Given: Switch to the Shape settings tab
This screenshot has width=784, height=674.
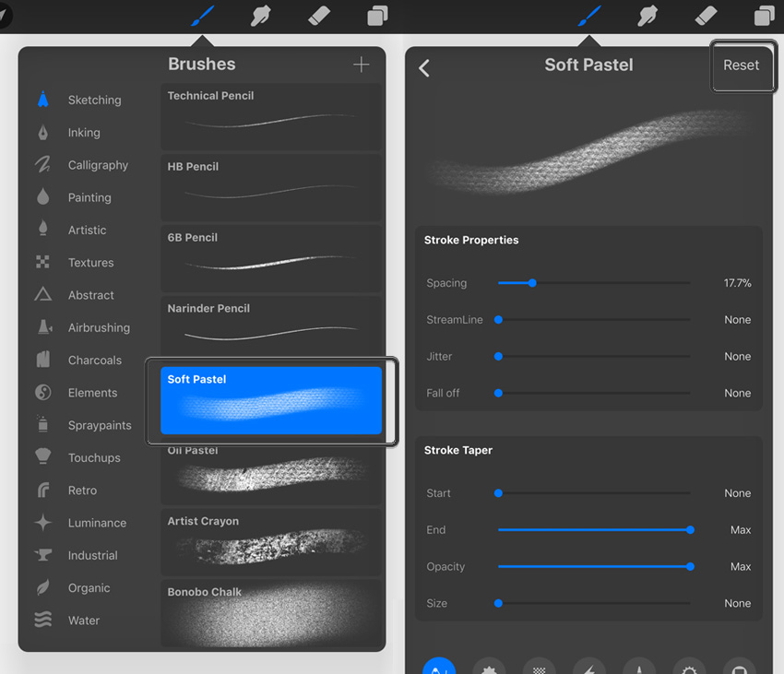Looking at the screenshot, I should [x=489, y=666].
